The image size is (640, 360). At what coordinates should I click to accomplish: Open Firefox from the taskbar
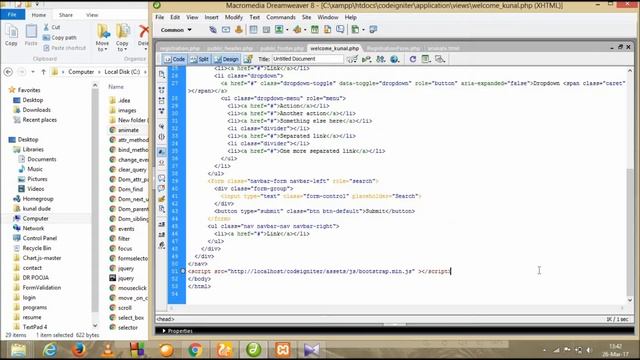(79, 350)
